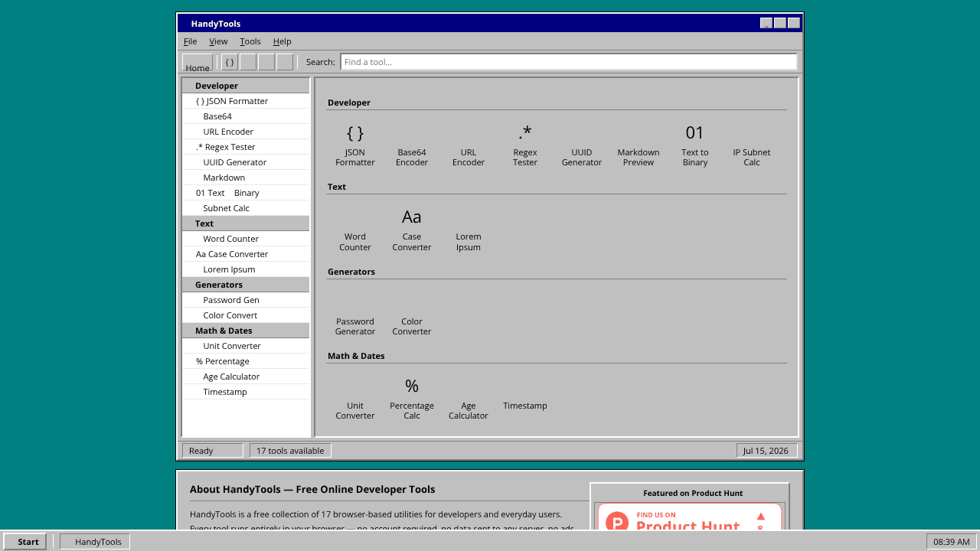
Task: Open the Unit Converter tile in main grid
Action: coord(355,397)
